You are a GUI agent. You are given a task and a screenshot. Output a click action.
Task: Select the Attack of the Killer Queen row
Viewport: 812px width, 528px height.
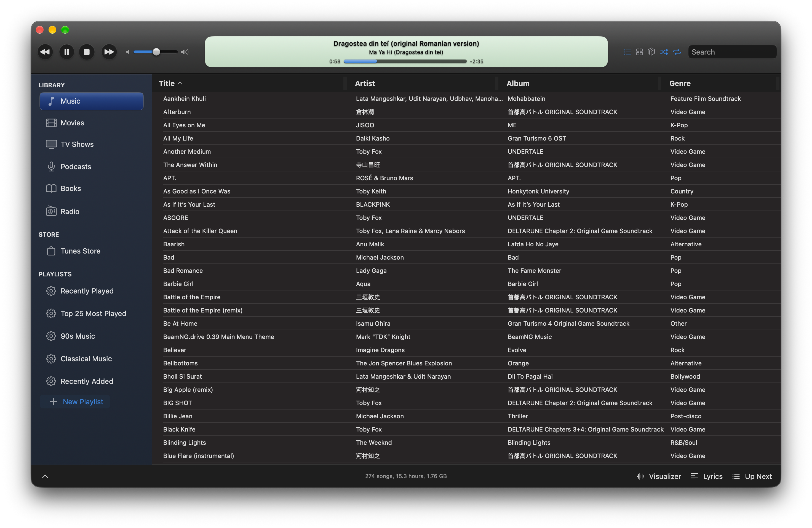tap(466, 231)
